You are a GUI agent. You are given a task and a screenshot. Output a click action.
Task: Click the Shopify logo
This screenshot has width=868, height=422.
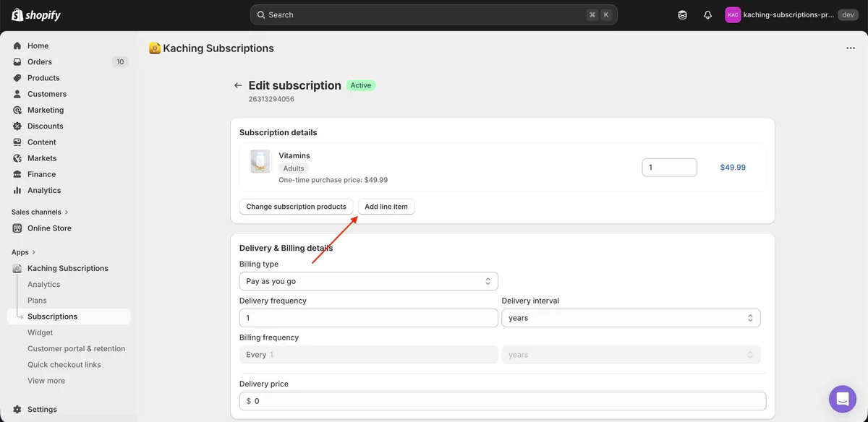pyautogui.click(x=35, y=15)
